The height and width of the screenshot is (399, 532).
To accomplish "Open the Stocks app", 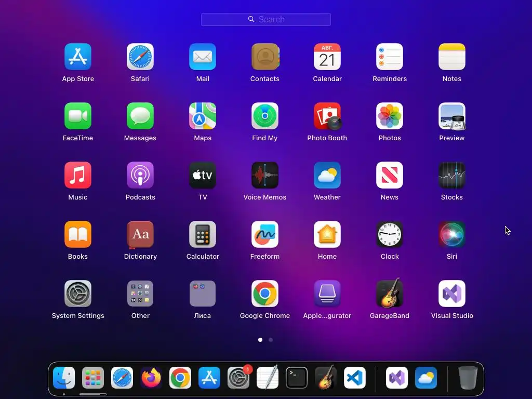I will (x=452, y=175).
